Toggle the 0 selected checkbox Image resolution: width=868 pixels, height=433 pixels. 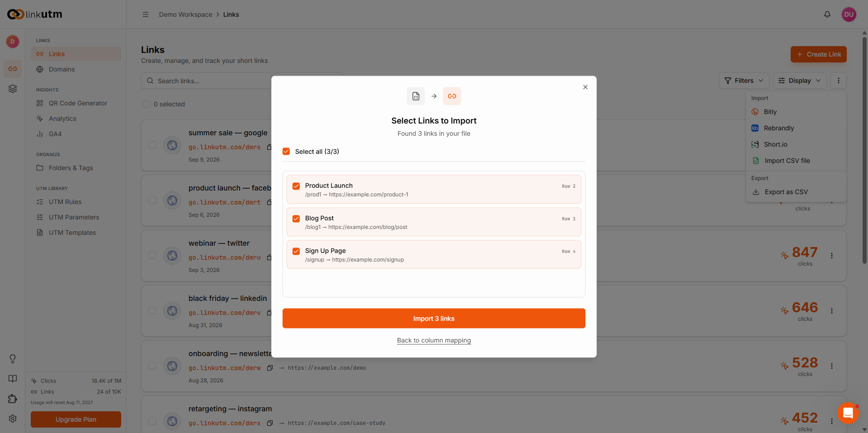[x=146, y=104]
